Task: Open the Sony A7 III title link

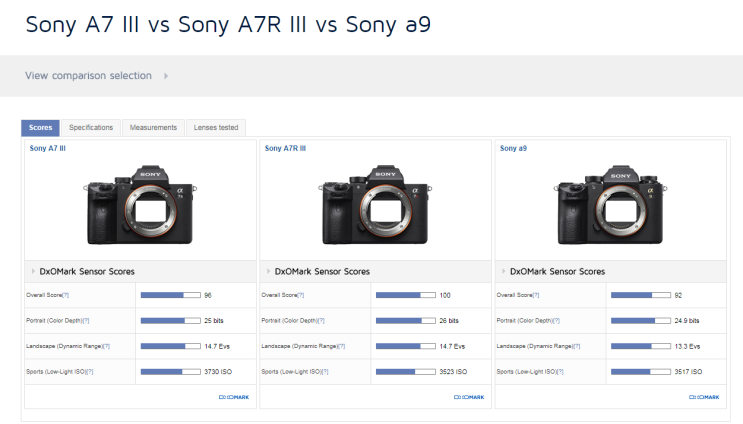Action: [48, 148]
